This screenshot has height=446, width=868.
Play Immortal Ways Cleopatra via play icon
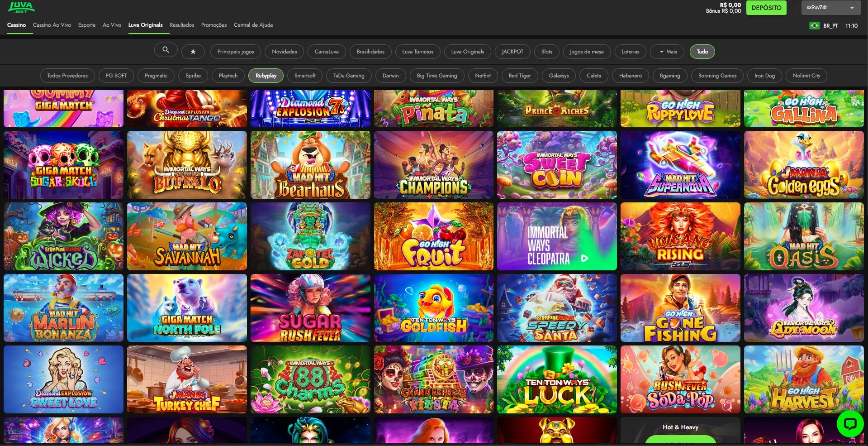(584, 259)
